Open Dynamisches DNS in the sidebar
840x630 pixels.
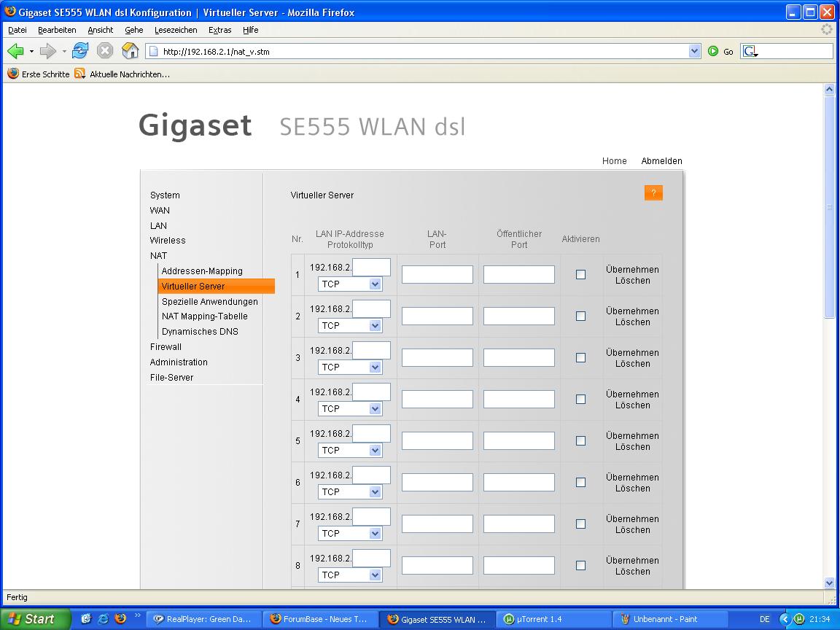click(200, 331)
